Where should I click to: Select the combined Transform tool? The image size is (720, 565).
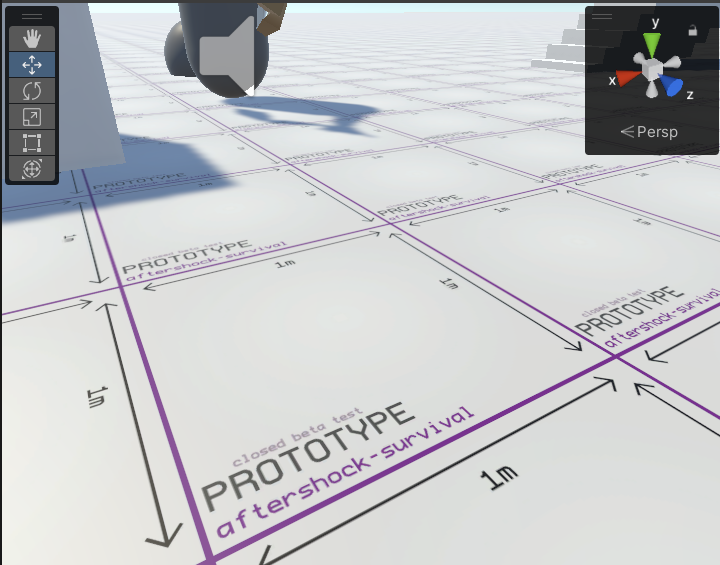[31, 169]
